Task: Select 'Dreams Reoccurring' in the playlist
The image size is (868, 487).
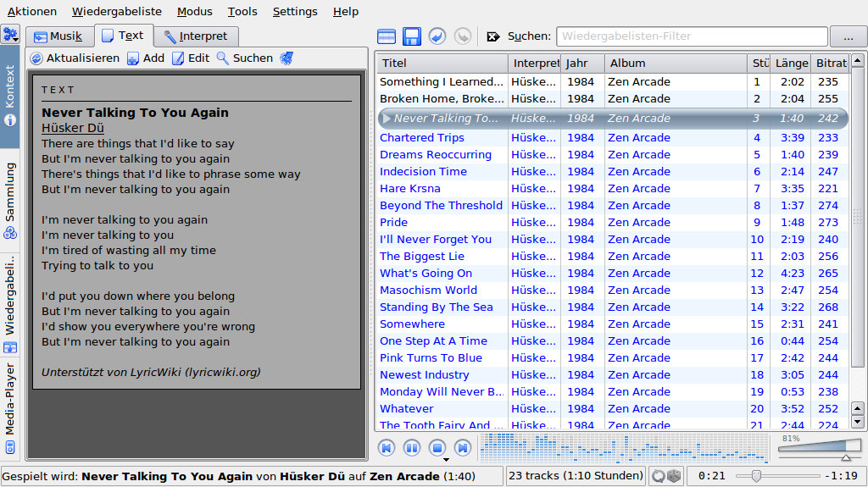Action: [x=613, y=155]
